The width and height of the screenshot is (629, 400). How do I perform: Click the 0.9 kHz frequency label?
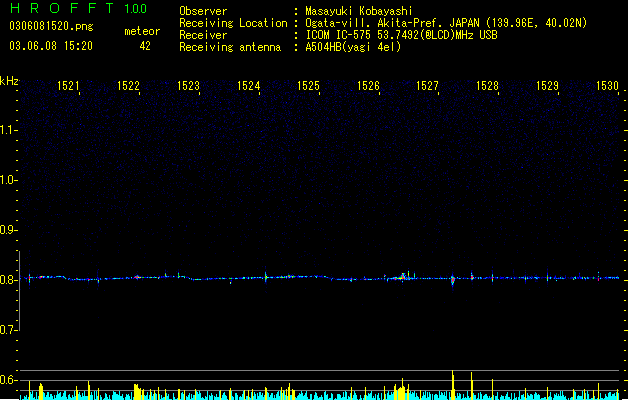(x=8, y=230)
